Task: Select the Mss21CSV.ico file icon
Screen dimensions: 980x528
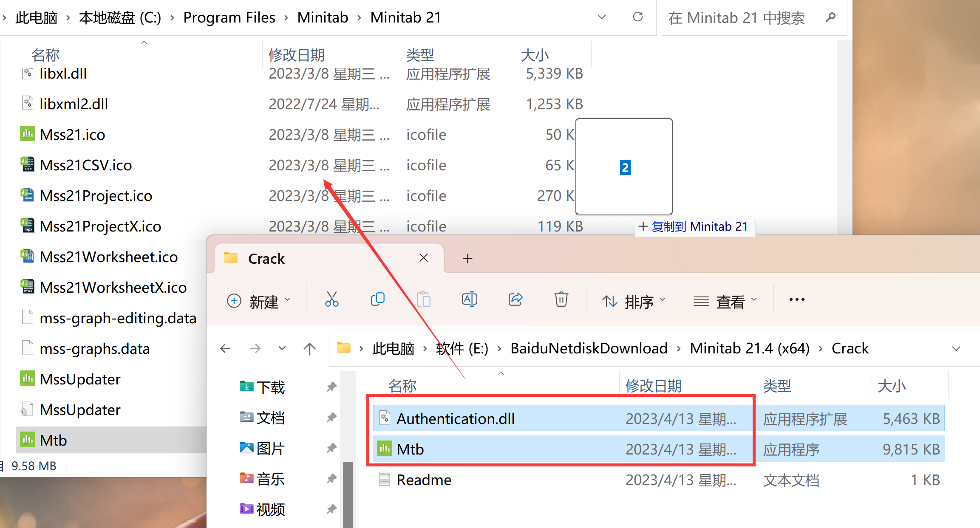Action: click(28, 164)
